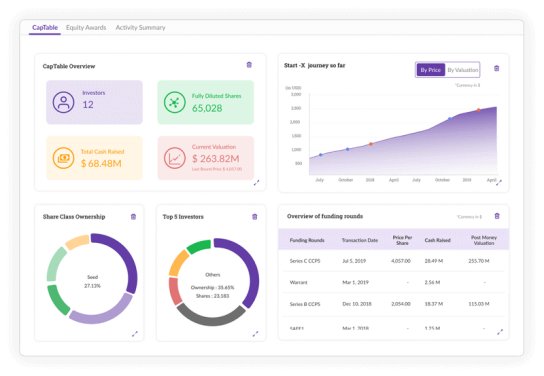
Task: Expand the Share Class Ownership chart
Action: coord(135,334)
